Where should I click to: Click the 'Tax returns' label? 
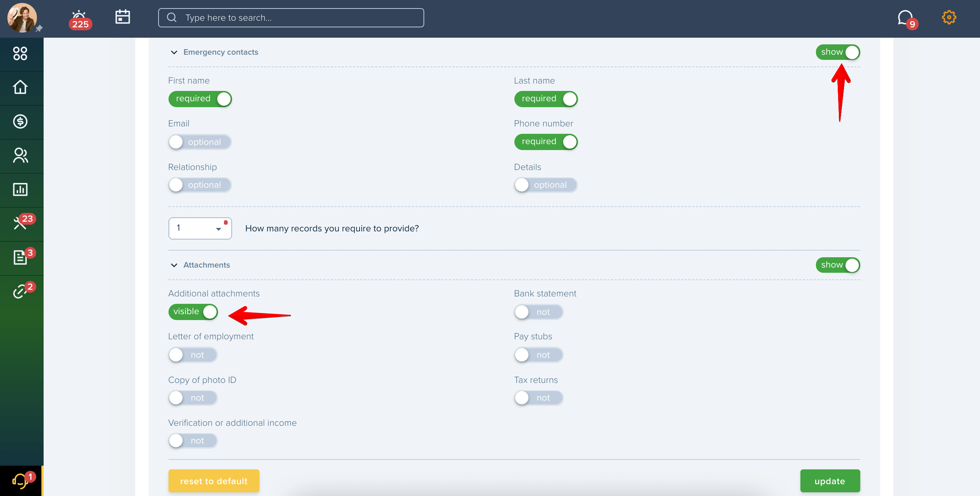pos(536,380)
